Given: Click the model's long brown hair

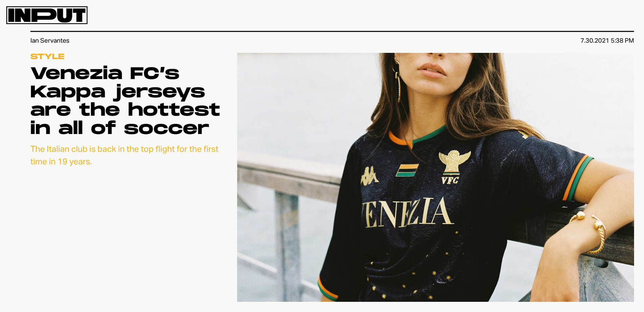Looking at the screenshot, I should coord(476,97).
